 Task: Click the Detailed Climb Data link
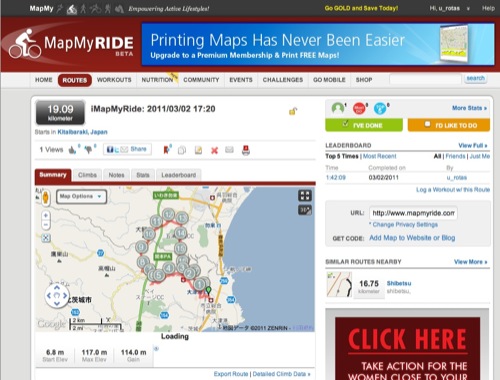(x=281, y=374)
